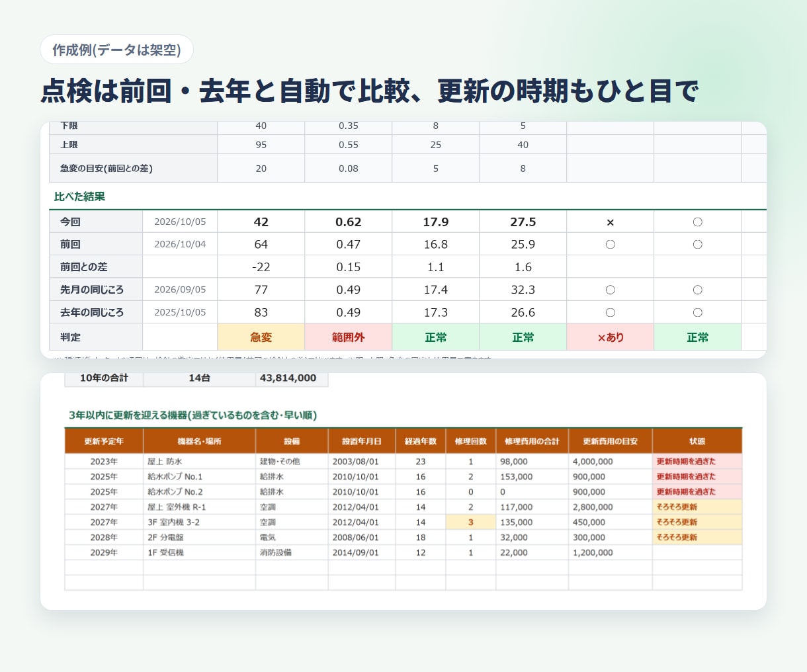Screen dimensions: 807x672
Task: Click the red ×あり judgment cell
Action: (611, 337)
